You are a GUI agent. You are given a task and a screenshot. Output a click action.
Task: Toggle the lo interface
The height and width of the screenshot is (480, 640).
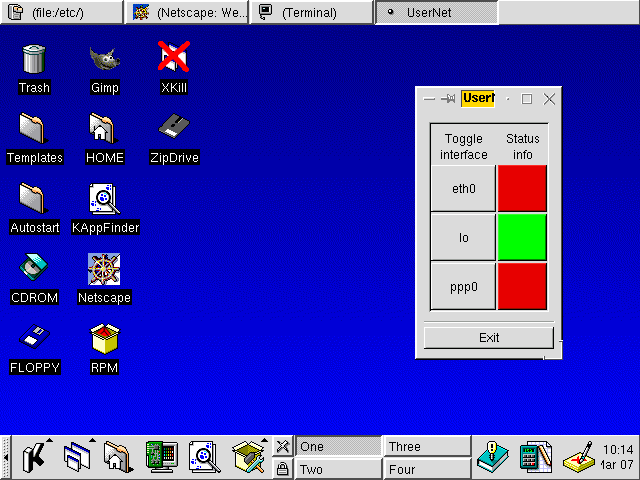463,237
